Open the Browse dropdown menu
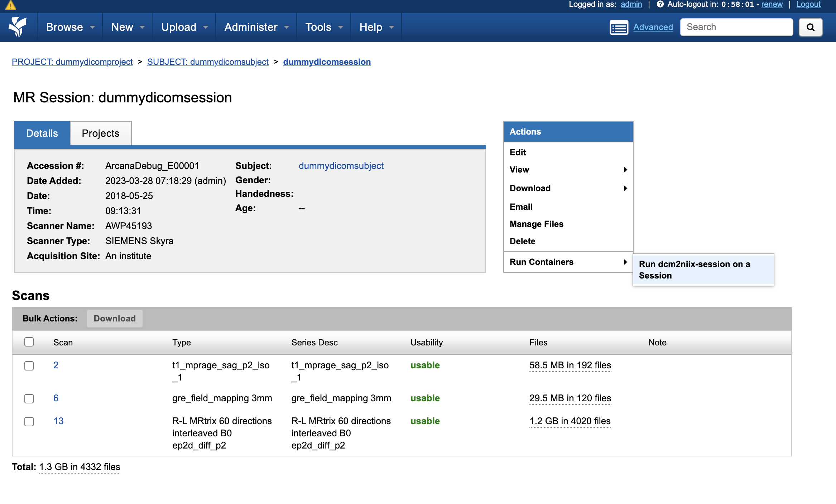836x504 pixels. tap(70, 27)
